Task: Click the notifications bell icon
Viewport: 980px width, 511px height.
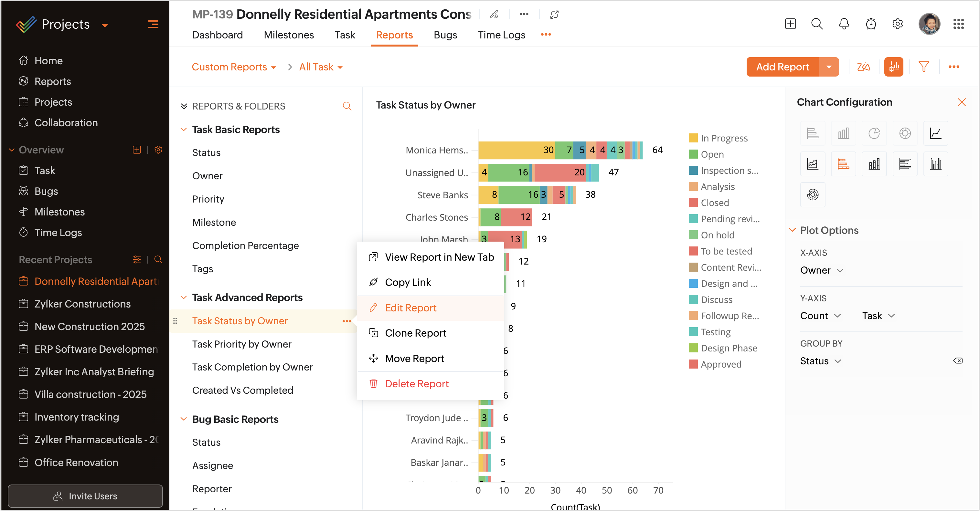Action: point(844,24)
